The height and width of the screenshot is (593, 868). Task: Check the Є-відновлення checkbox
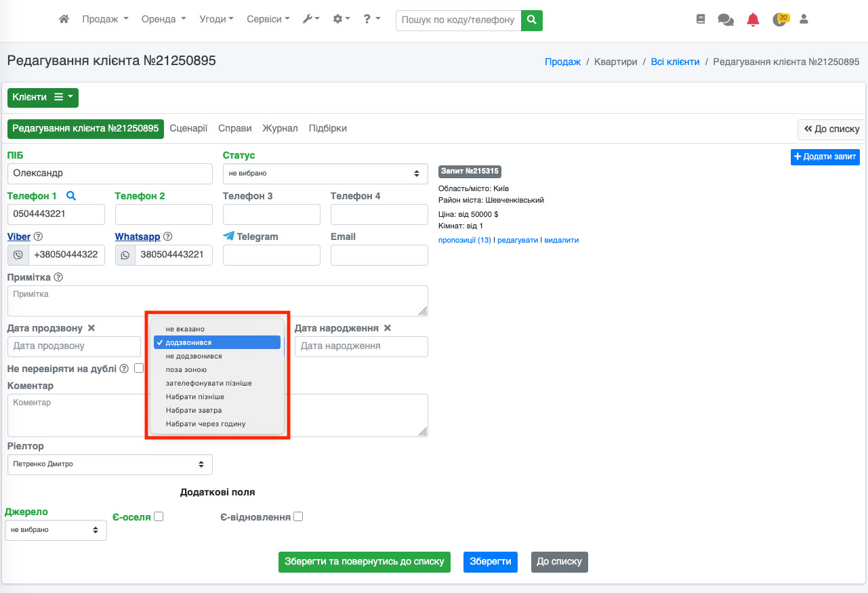[298, 516]
